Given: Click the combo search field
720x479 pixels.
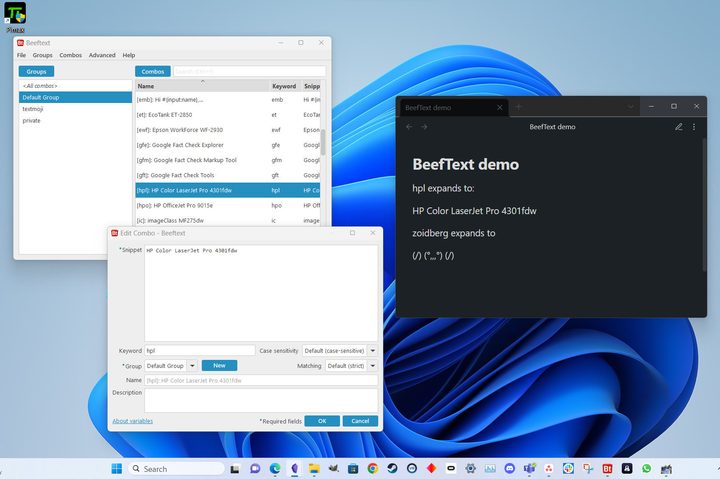Looking at the screenshot, I should pos(249,72).
